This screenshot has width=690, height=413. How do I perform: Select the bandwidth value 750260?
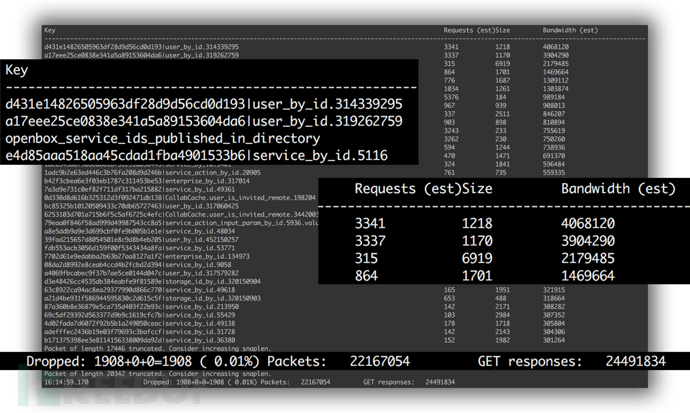click(x=554, y=139)
